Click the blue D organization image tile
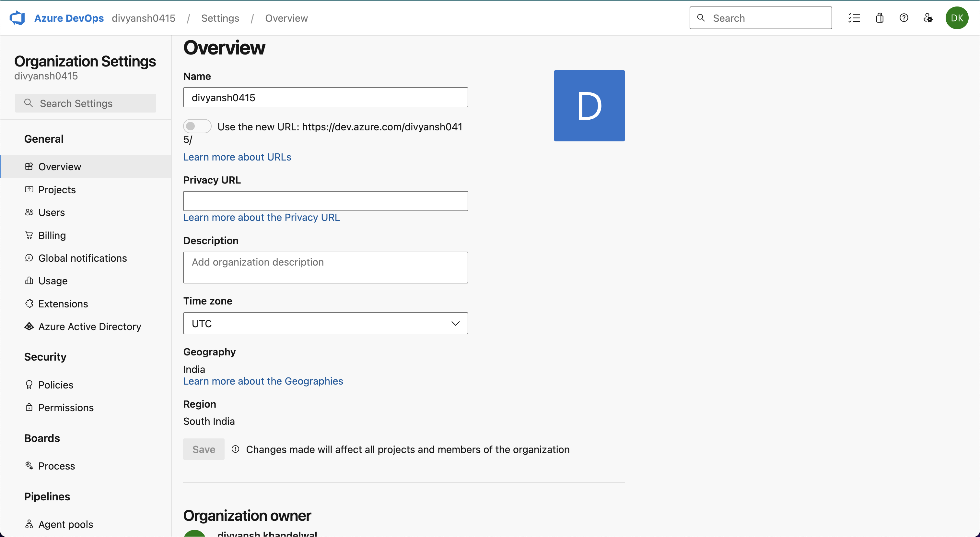 (589, 106)
